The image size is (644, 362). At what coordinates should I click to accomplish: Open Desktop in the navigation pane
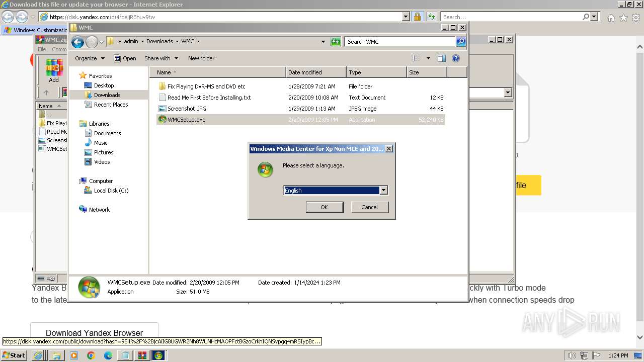point(104,85)
